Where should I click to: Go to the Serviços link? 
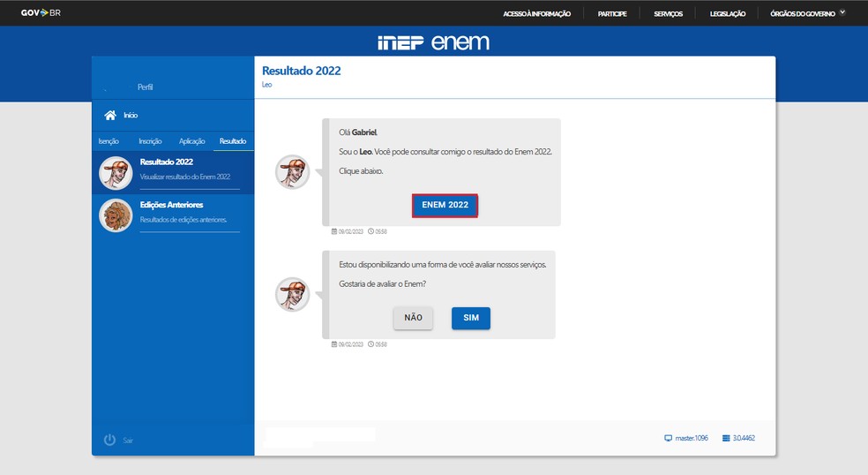click(x=668, y=13)
